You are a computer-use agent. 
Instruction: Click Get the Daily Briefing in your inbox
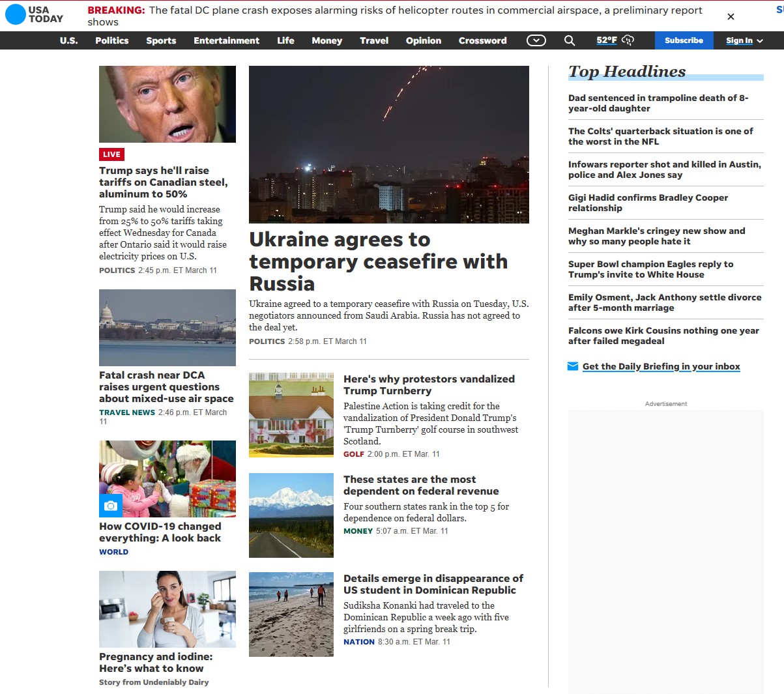click(x=661, y=366)
